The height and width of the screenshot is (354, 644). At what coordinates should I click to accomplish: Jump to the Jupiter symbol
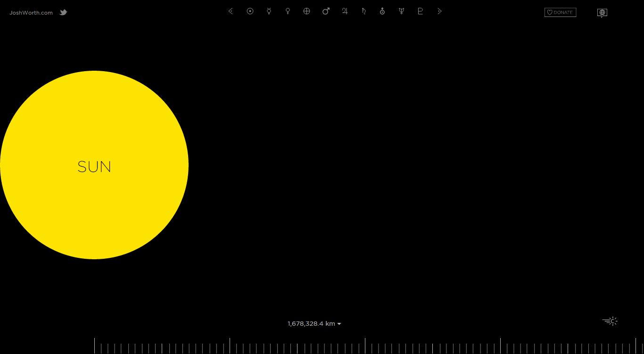coord(345,11)
